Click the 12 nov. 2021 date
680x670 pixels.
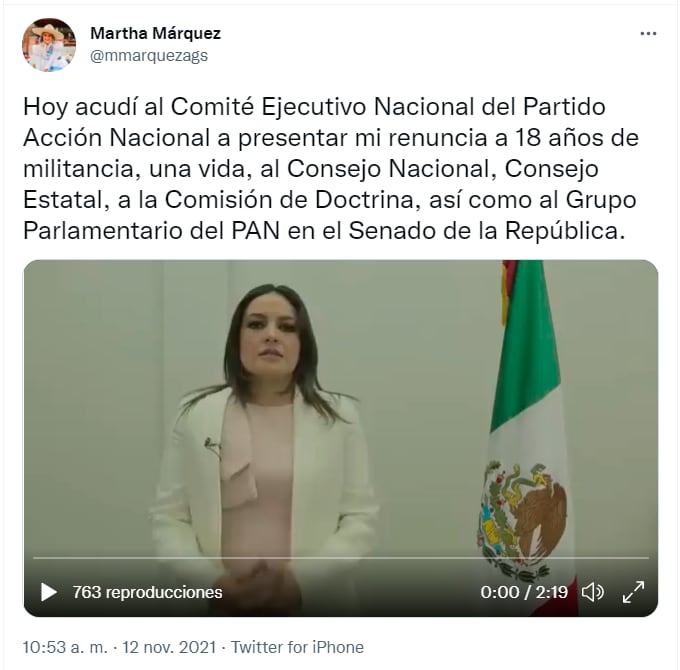169,647
